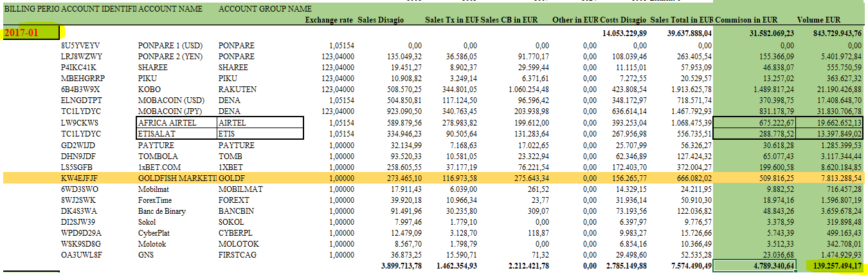Click the Sales Disagio column header
Viewport: 868px width, 275px height.
tap(381, 20)
